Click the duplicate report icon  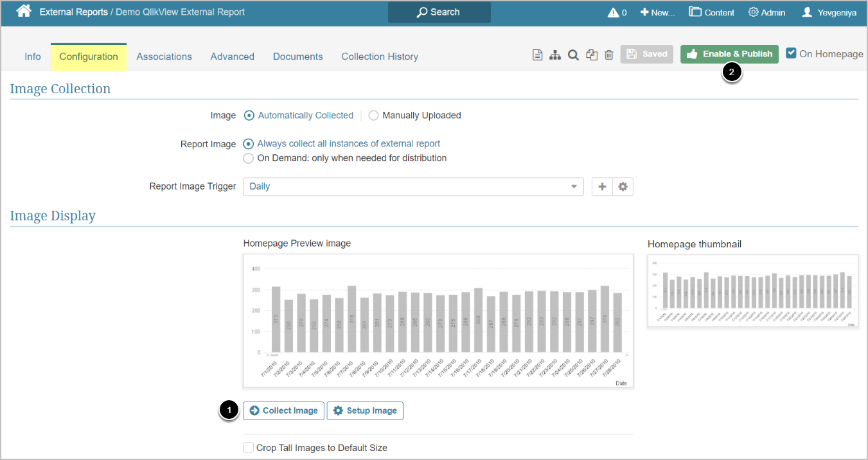592,55
